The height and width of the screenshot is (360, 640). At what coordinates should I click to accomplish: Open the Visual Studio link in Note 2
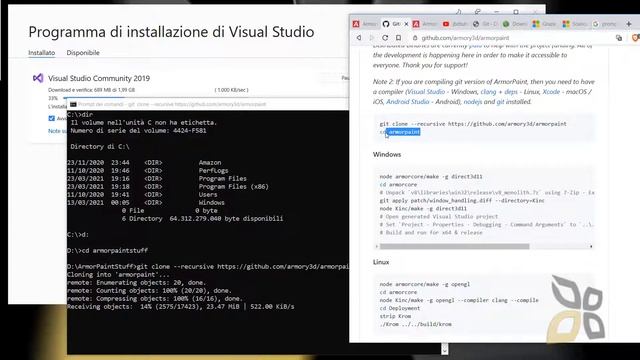pyautogui.click(x=426, y=92)
